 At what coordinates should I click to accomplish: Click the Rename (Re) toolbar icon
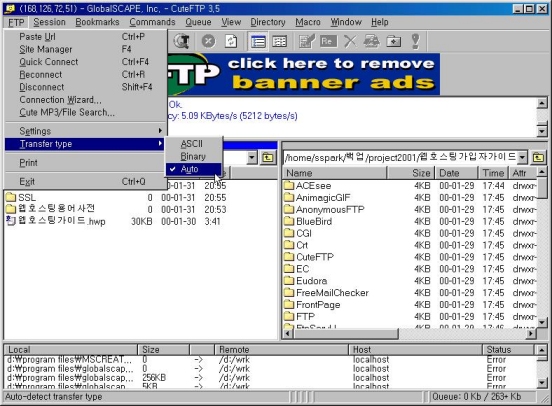coord(328,41)
